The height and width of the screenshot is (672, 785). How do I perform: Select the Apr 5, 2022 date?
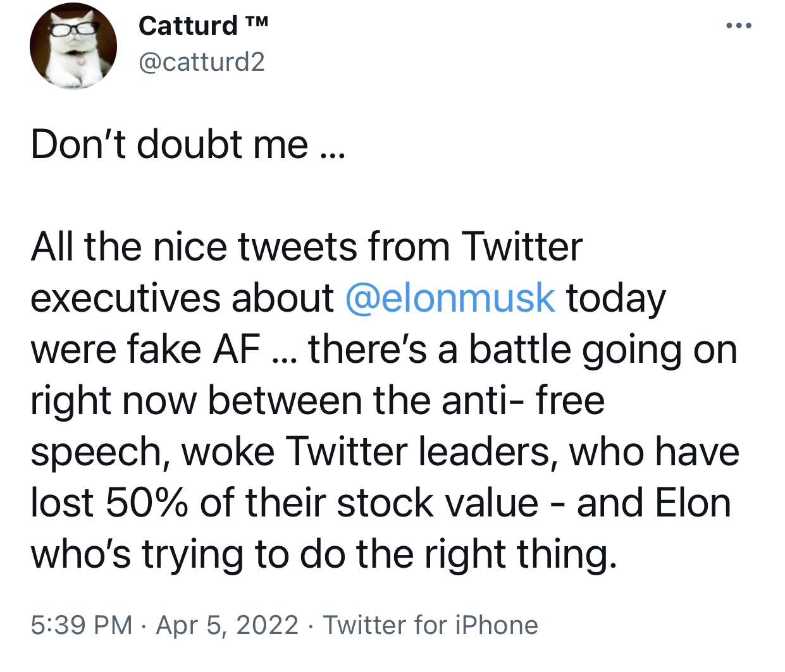point(227,625)
